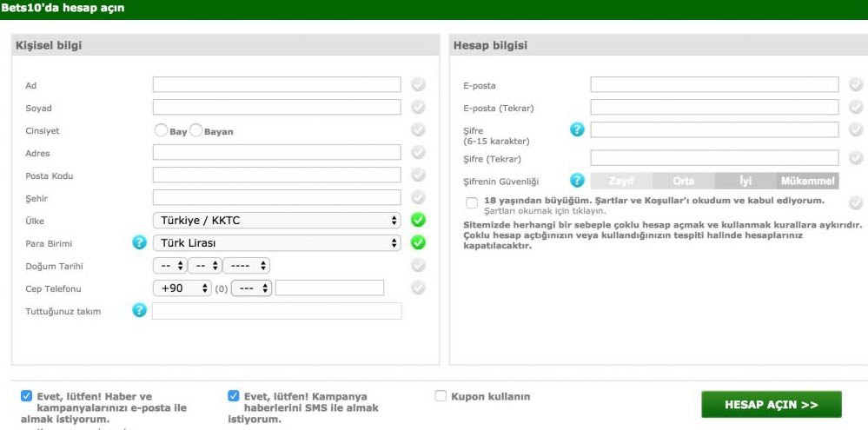Open the phone operator prefix dropdown
The height and width of the screenshot is (430, 868).
coord(251,288)
